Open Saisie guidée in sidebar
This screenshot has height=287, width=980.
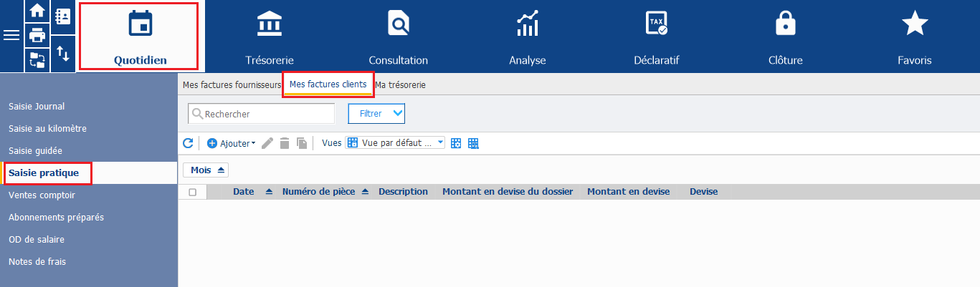pos(89,151)
